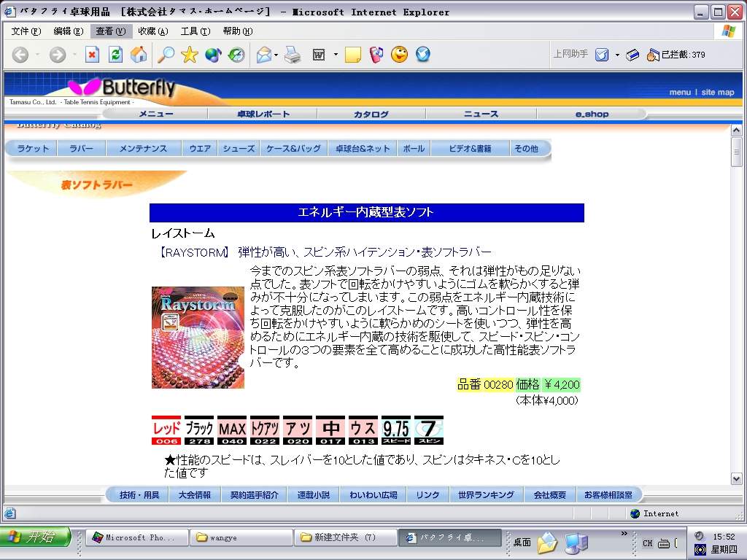The image size is (747, 560).
Task: Open the Media globe icon in the toolbar
Action: (x=213, y=55)
